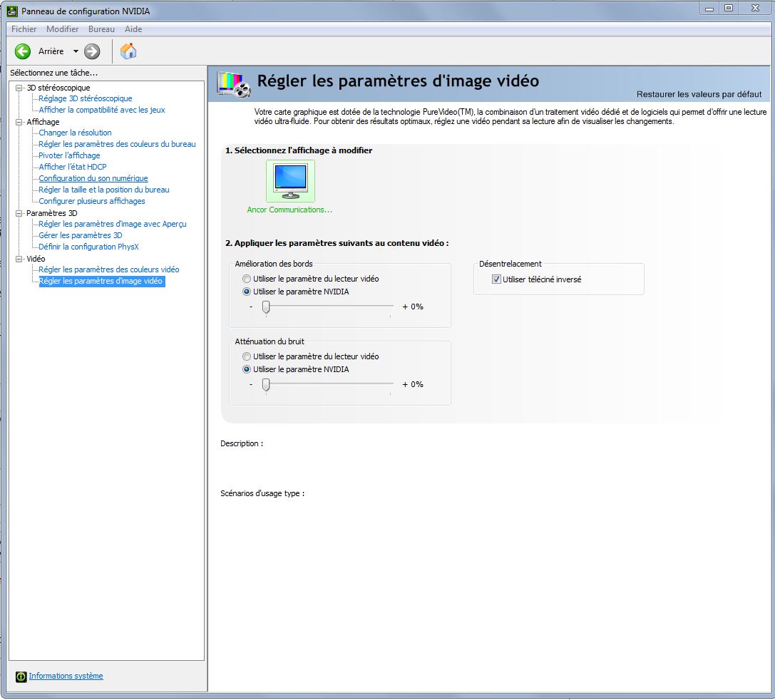The height and width of the screenshot is (700, 775).
Task: Open Gérer les paramètres 3D
Action: (81, 236)
